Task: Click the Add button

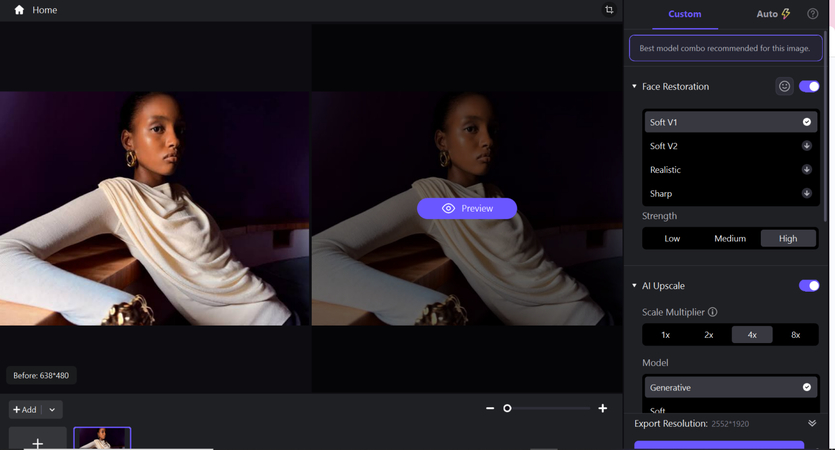Action: coord(25,410)
